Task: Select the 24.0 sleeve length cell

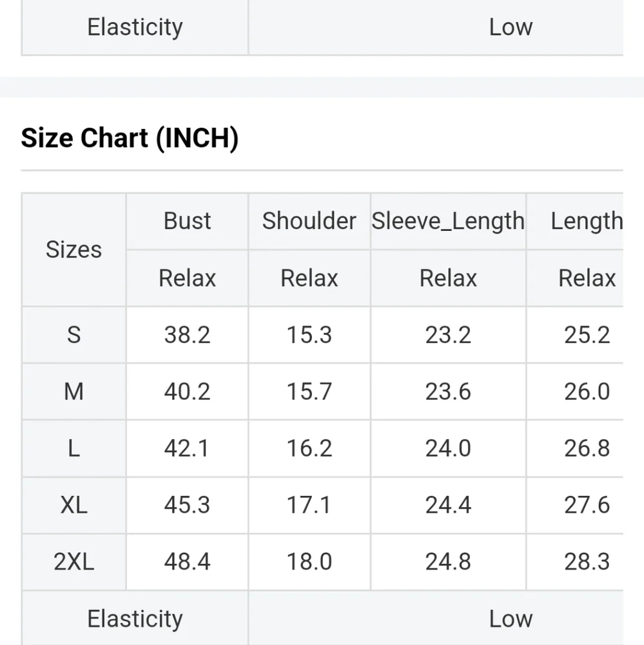Action: [448, 448]
